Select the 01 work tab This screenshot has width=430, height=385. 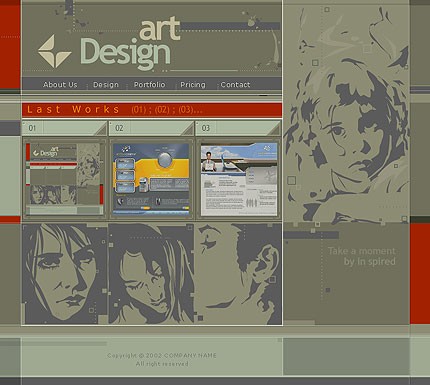coord(64,128)
